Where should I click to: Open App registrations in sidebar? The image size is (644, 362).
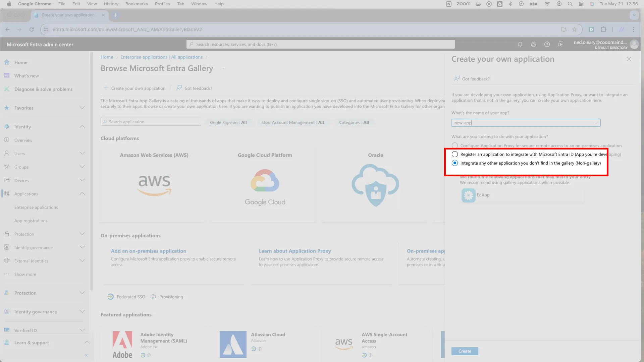31,221
